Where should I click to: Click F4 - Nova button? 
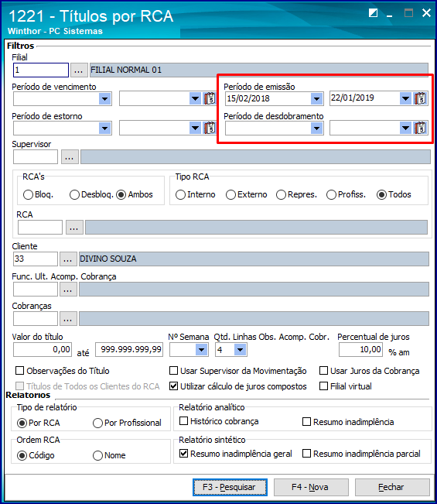tap(311, 487)
